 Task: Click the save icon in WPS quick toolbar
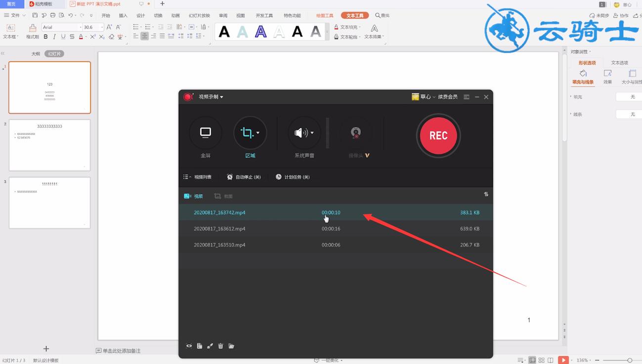pyautogui.click(x=35, y=15)
